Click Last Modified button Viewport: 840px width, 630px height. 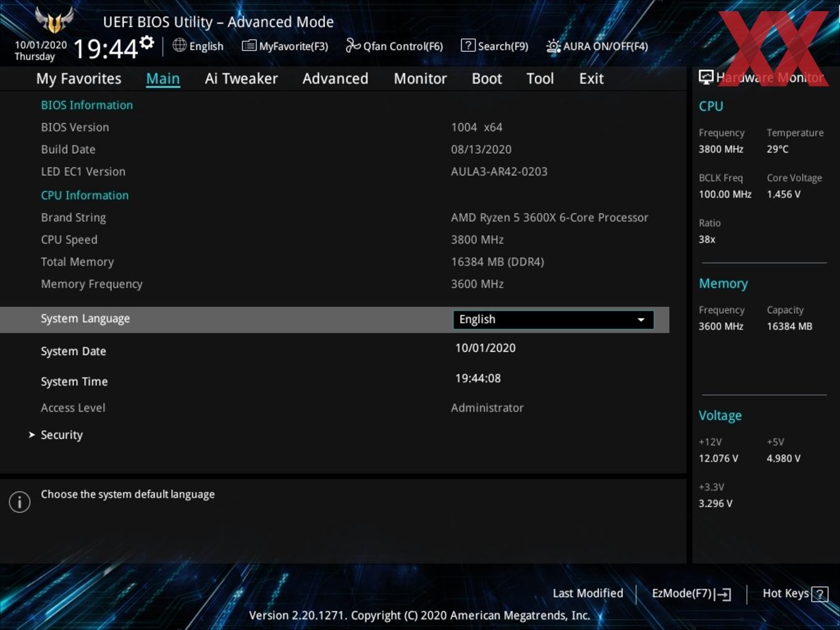pos(588,594)
